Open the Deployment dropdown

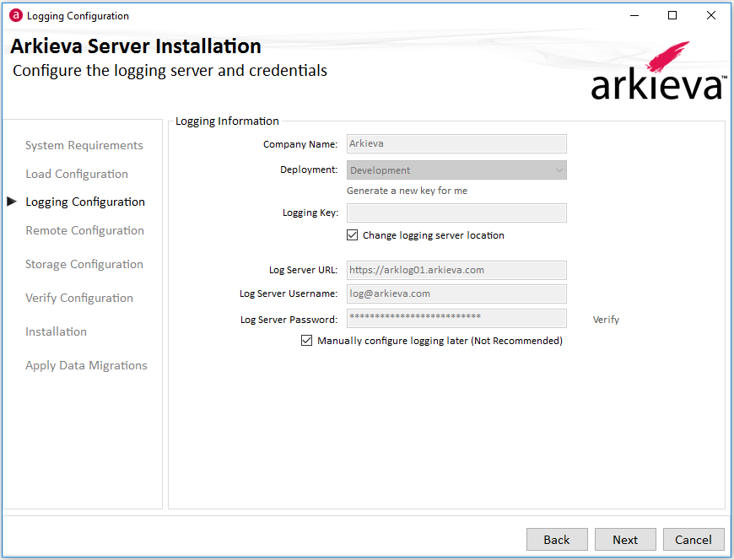coord(456,170)
